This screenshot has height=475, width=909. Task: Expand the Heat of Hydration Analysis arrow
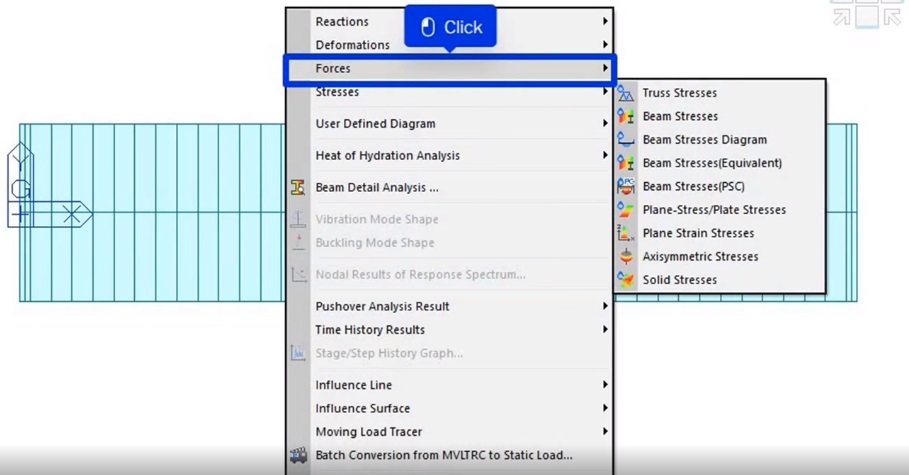coord(605,155)
